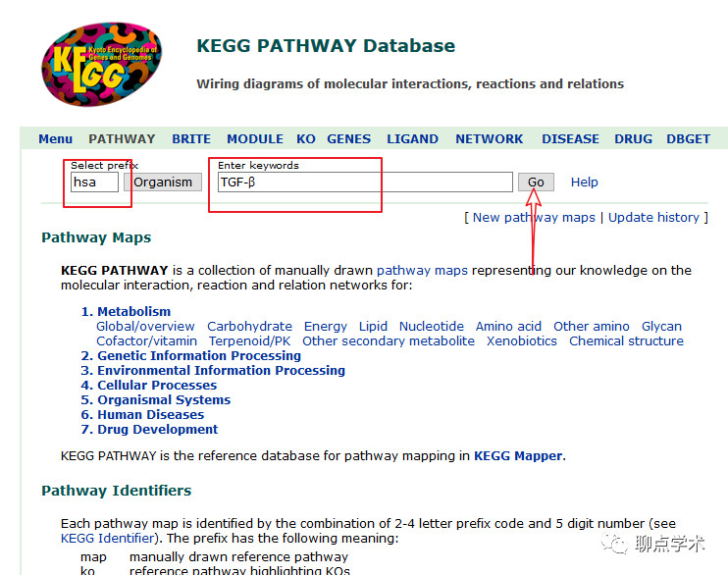Image resolution: width=728 pixels, height=575 pixels.
Task: Open Cofactor/vitamin link
Action: (146, 341)
